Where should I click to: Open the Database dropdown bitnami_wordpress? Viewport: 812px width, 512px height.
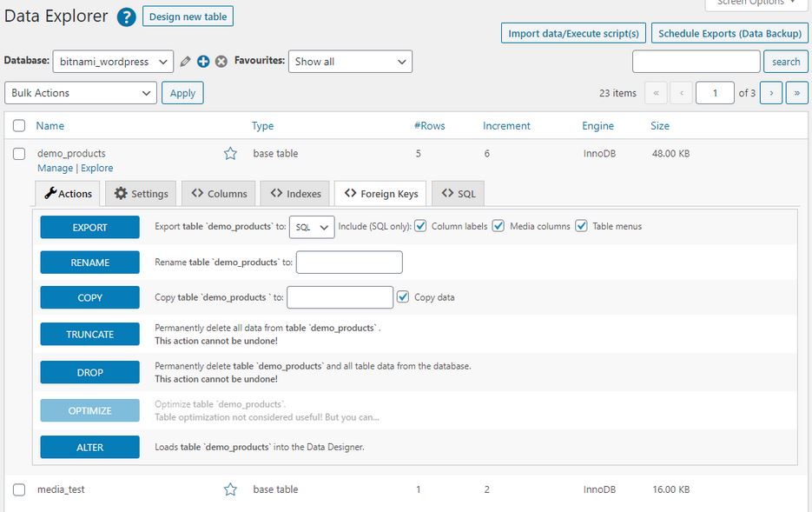click(113, 62)
